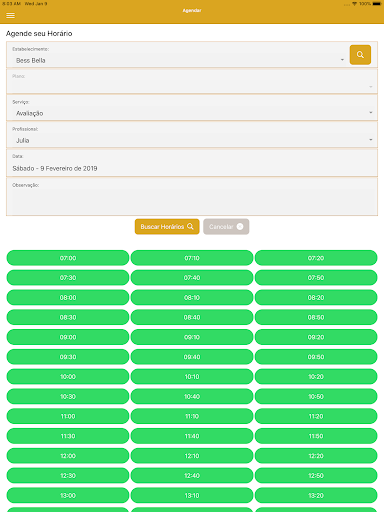Book the 08:50 time slot
Screen dimensions: 384x512
(316, 317)
